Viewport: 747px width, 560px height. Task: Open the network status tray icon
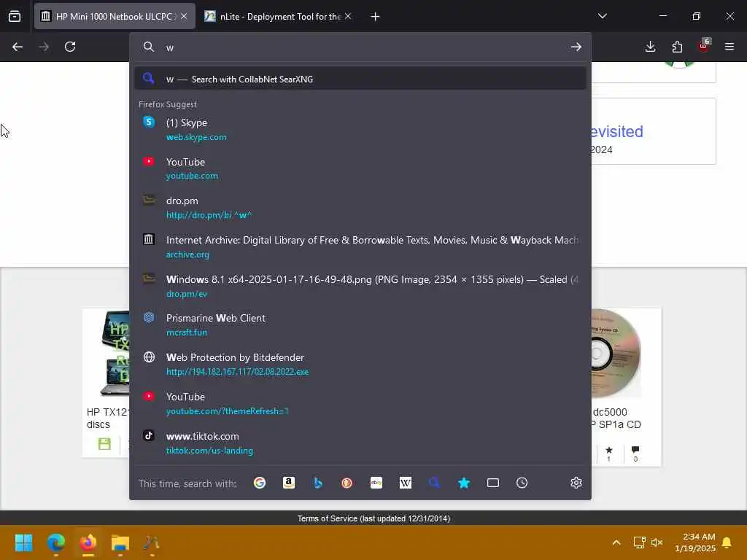pos(639,542)
